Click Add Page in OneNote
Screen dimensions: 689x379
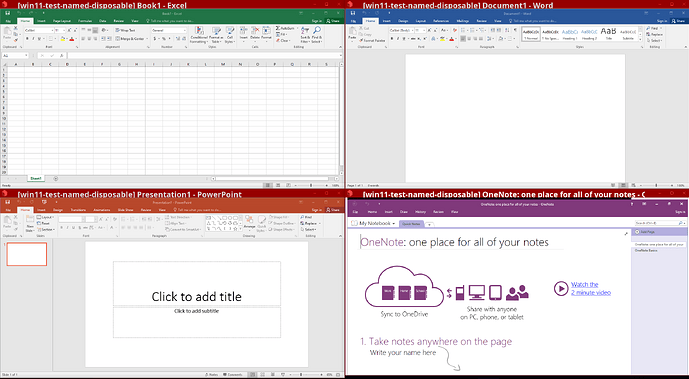[x=645, y=231]
